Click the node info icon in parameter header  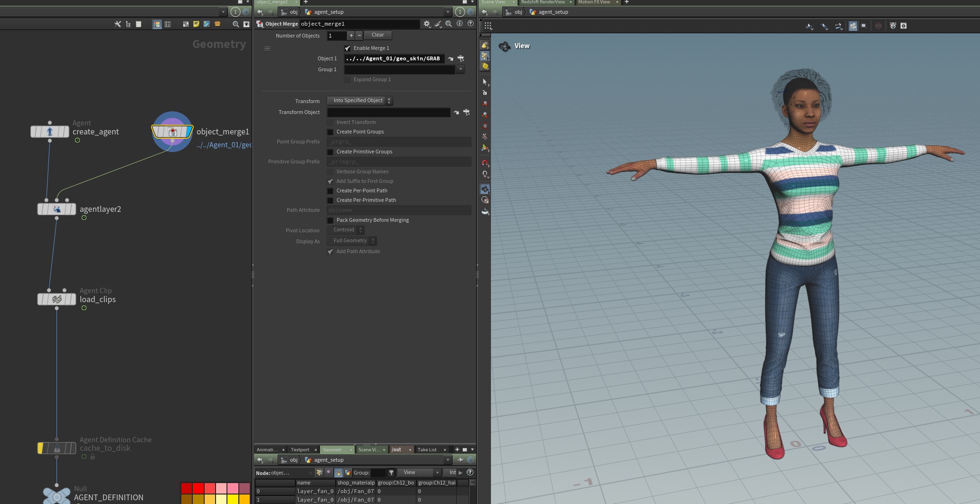tap(459, 24)
